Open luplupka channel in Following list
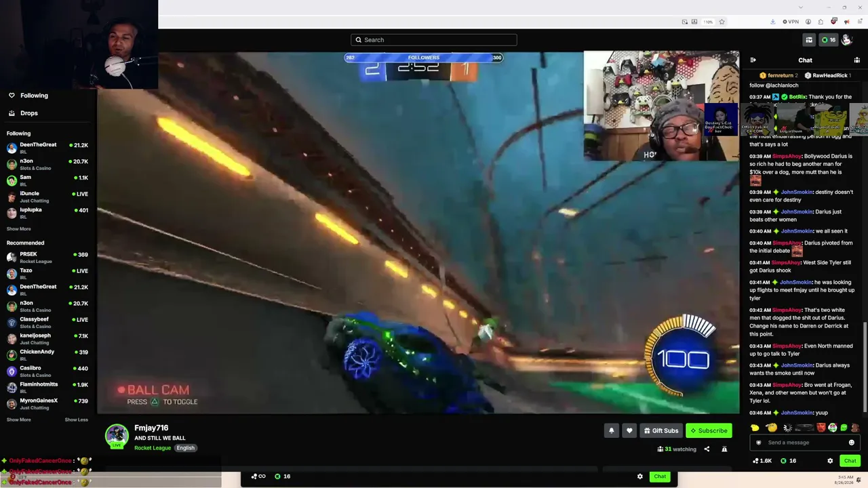868x488 pixels. [47, 213]
